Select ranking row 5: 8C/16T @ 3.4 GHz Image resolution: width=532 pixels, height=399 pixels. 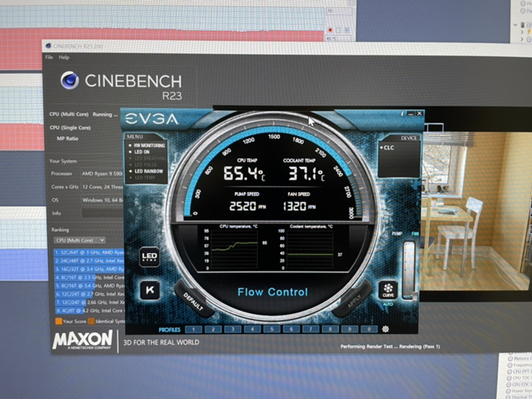tap(89, 286)
